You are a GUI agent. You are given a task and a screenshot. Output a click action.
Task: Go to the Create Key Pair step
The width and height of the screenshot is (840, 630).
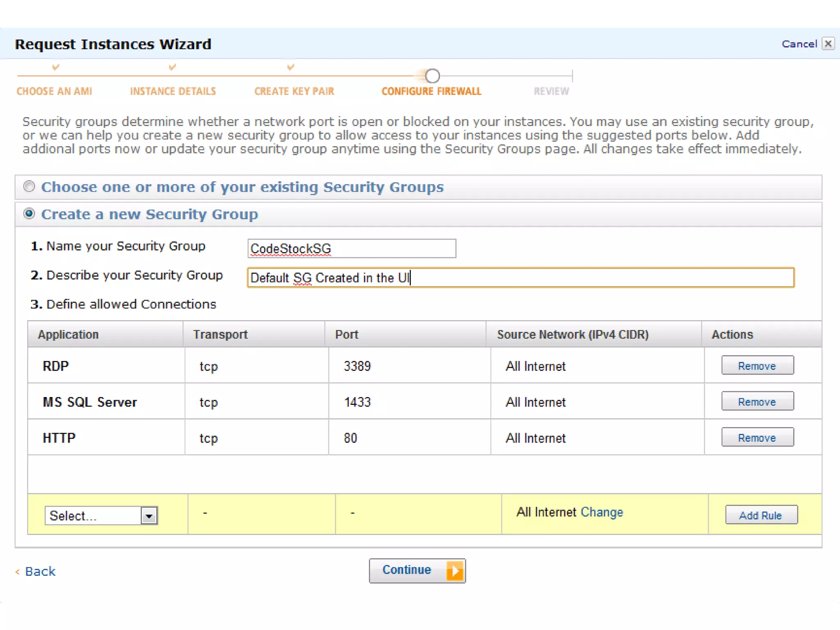(294, 91)
